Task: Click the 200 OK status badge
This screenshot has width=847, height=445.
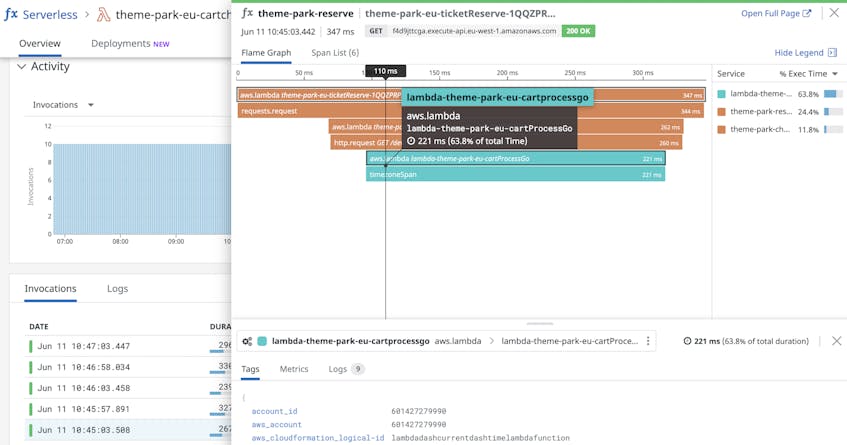Action: 578,31
